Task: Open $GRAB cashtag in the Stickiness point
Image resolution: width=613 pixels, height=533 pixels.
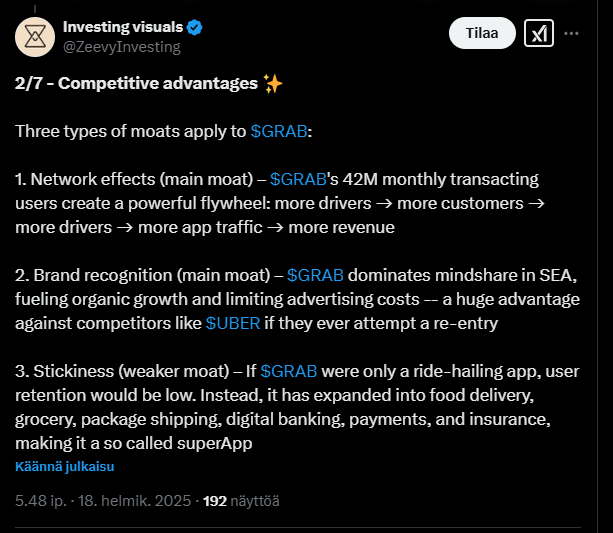Action: pyautogui.click(x=289, y=371)
